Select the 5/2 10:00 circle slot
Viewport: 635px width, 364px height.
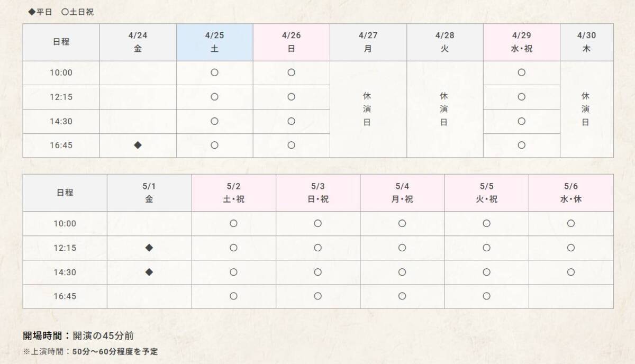[x=233, y=223]
